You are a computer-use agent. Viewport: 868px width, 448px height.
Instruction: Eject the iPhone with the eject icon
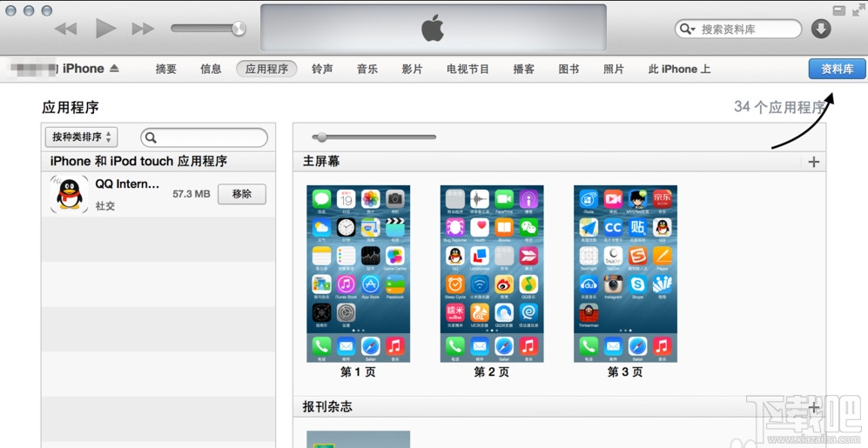pyautogui.click(x=114, y=68)
